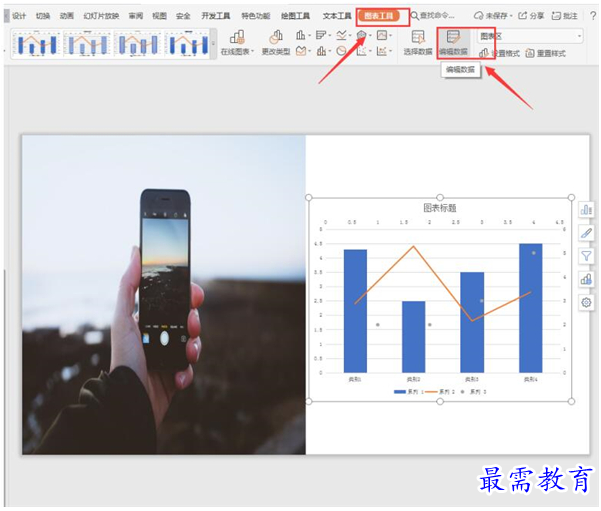
Task: Open the 设计 ribbon tab
Action: 19,16
